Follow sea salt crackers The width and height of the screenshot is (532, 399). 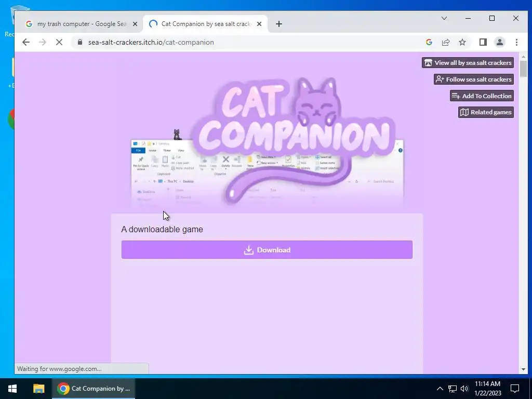[x=474, y=79]
